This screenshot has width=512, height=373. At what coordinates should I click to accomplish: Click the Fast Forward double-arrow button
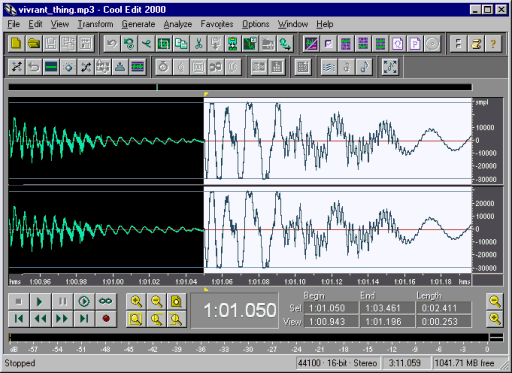pyautogui.click(x=62, y=319)
